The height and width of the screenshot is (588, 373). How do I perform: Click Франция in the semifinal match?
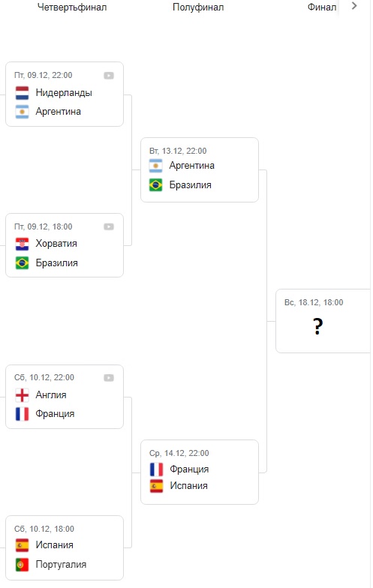(x=189, y=469)
